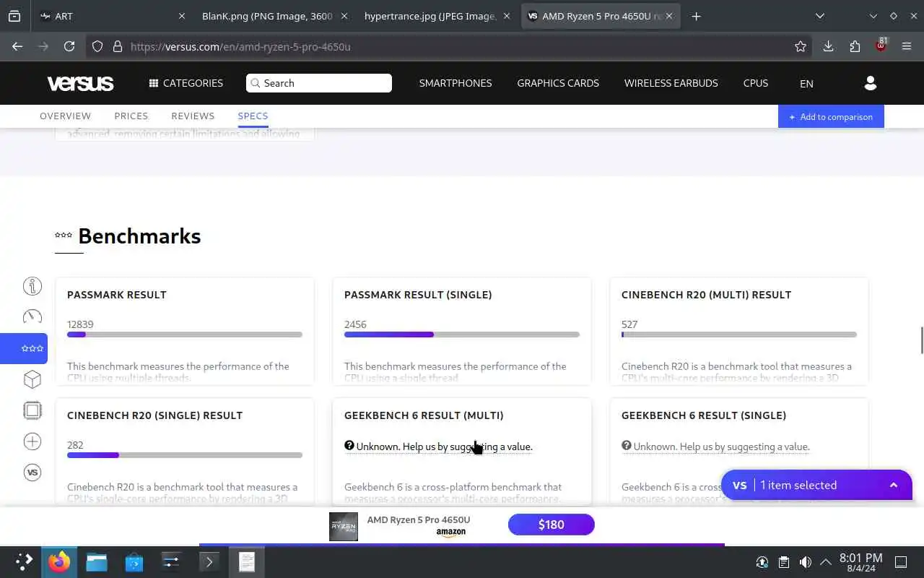Open the Firefox extensions puzzle icon
This screenshot has width=924, height=578.
(x=855, y=46)
